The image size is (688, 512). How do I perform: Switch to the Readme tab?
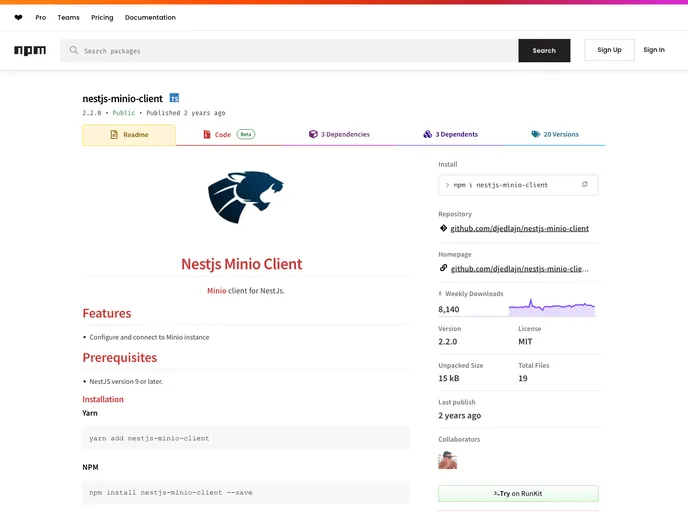tap(129, 135)
